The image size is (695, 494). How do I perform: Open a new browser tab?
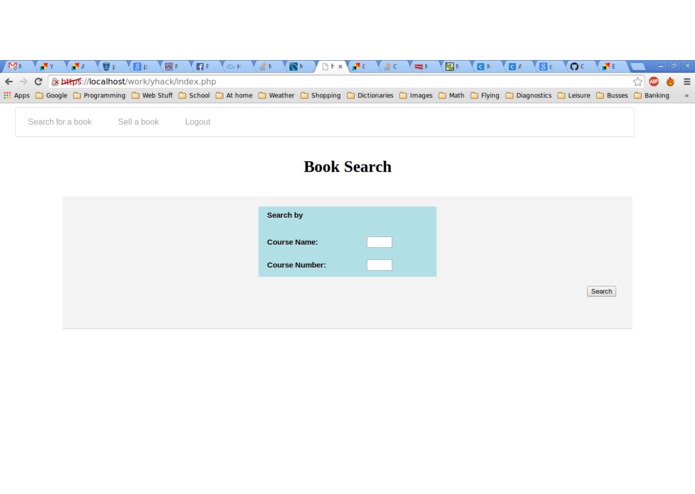(x=638, y=66)
